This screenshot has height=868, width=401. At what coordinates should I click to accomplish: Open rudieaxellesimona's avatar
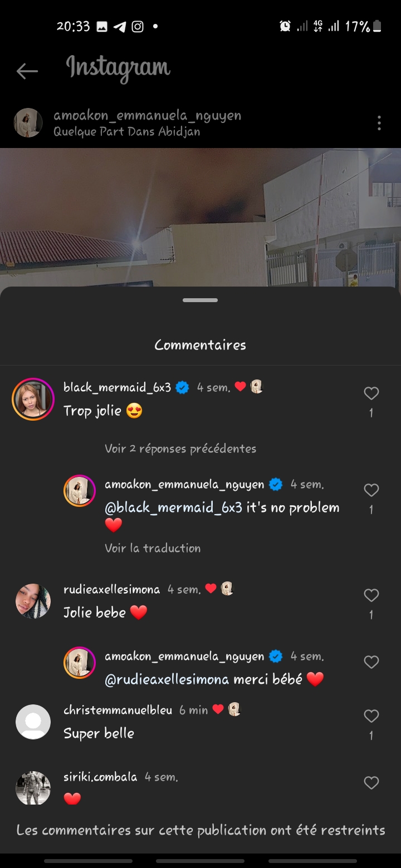33,601
